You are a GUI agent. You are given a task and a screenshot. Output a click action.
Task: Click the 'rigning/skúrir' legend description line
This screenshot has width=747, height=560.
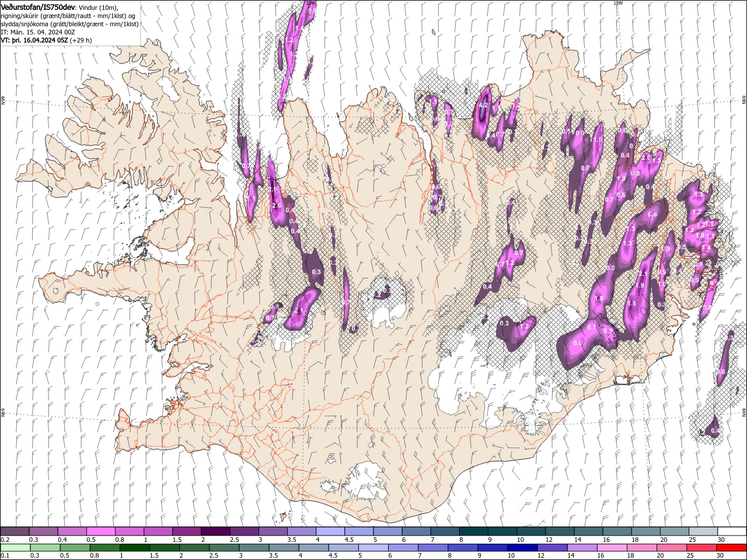(x=67, y=15)
